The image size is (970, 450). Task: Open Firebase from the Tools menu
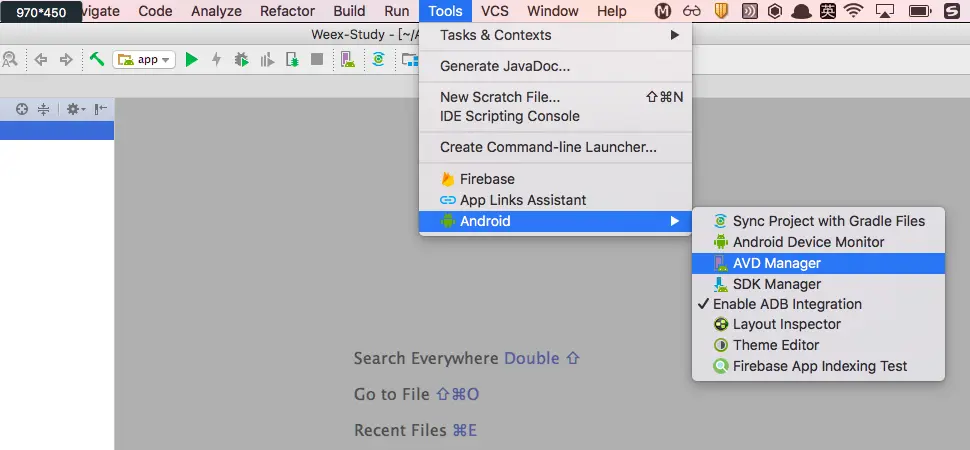click(x=555, y=179)
